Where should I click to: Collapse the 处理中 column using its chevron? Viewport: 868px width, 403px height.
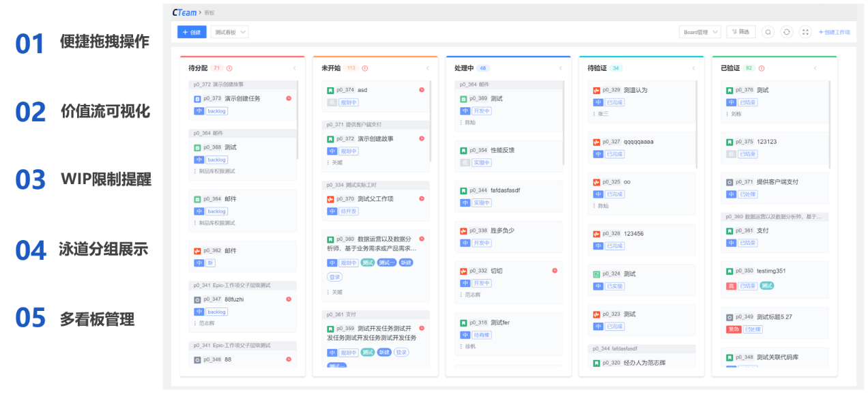pos(560,68)
